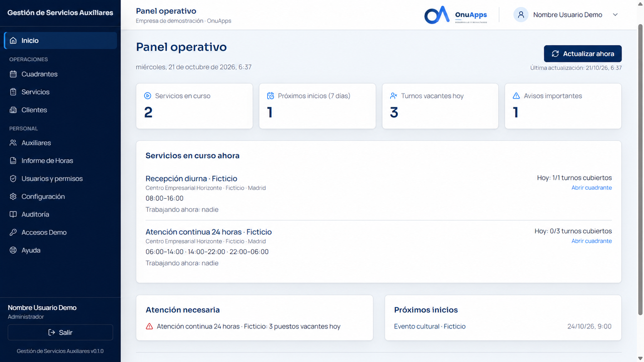Click the red alert triangle under Atención necesaria
Screen dimensions: 644x362
(149, 326)
